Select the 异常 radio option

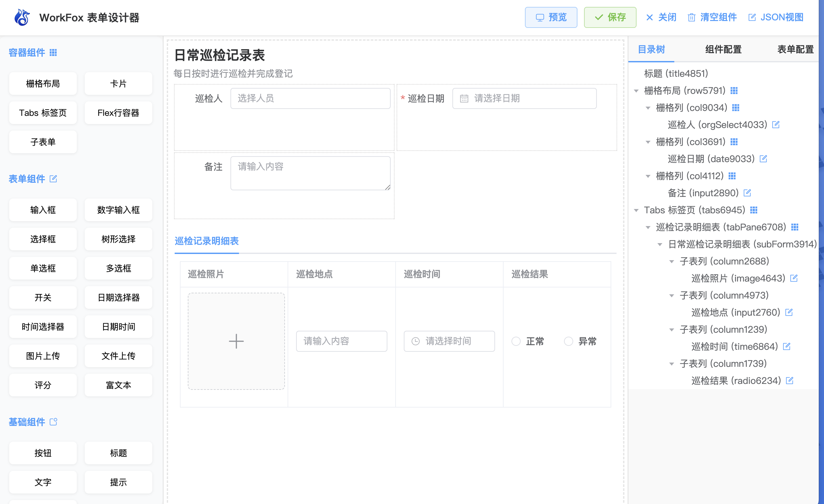[569, 341]
